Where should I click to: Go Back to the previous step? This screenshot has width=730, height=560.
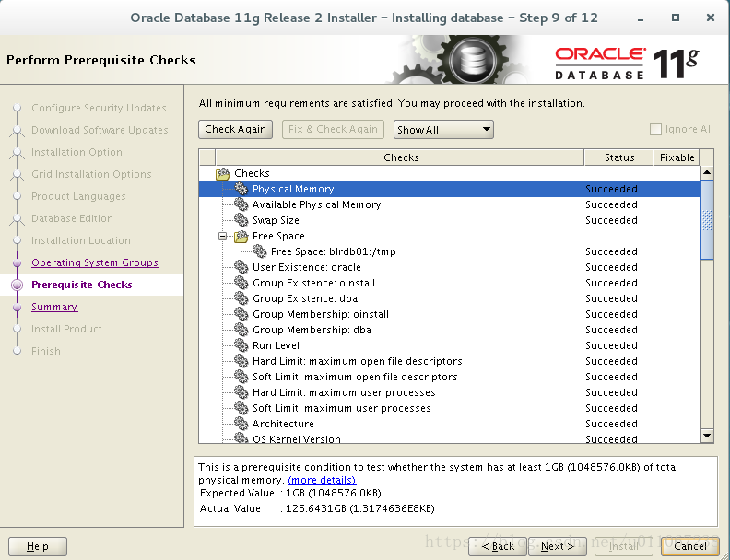click(497, 546)
